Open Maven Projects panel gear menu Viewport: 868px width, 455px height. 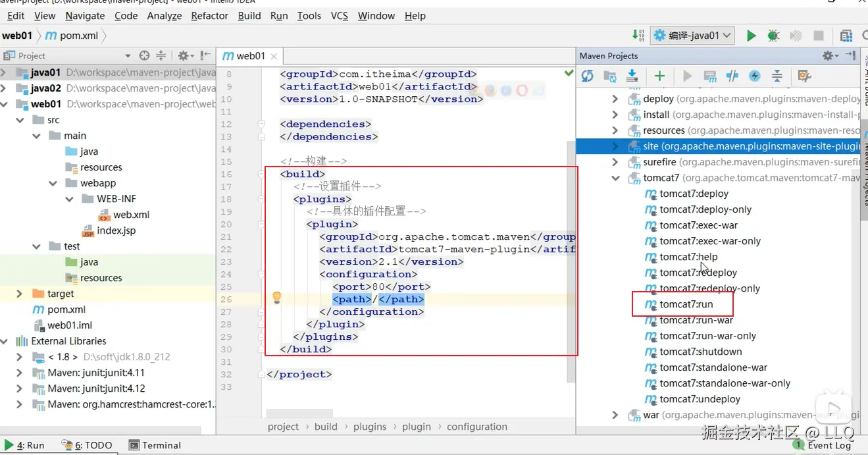[830, 56]
